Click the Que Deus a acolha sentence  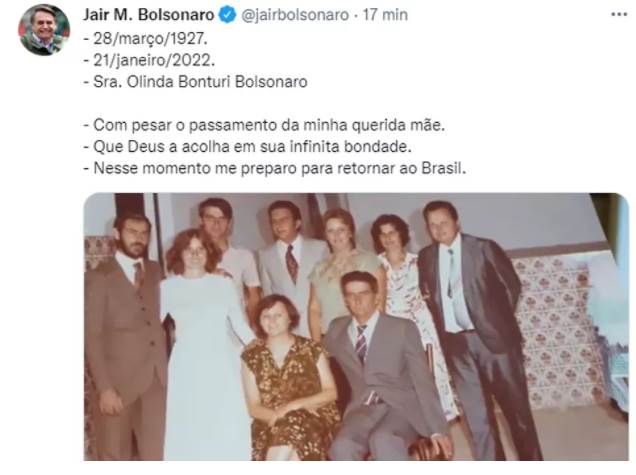click(x=247, y=146)
